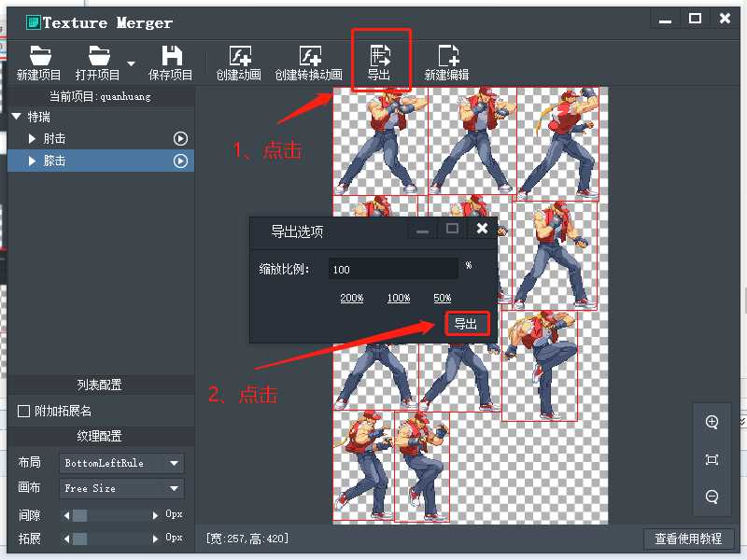This screenshot has width=747, height=560.
Task: Collapse the 特瑞 tree group
Action: pos(17,116)
